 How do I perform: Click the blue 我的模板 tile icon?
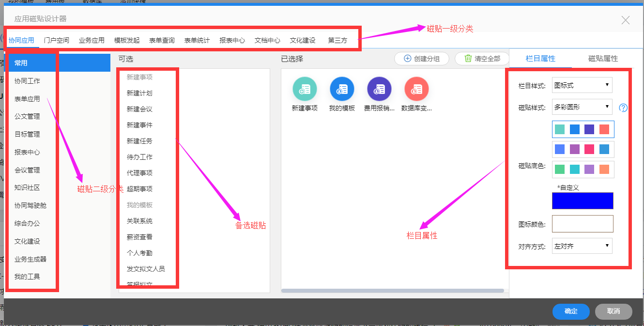(x=342, y=89)
